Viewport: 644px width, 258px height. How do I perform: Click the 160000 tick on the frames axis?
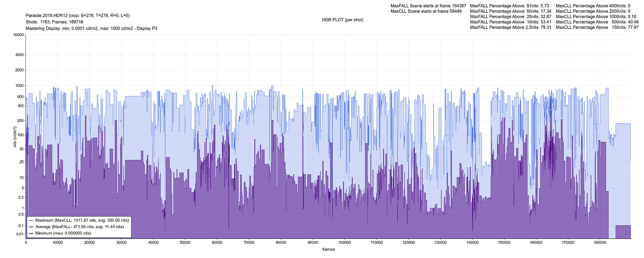point(536,243)
